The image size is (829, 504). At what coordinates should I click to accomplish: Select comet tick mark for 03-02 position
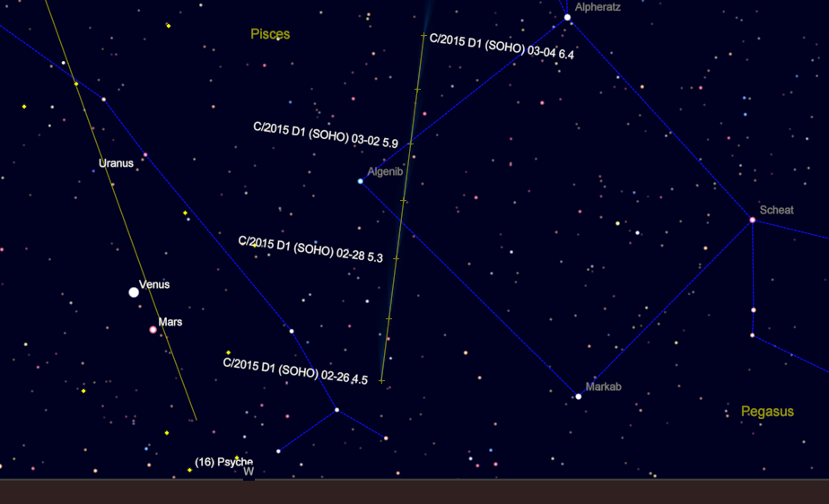coord(410,143)
